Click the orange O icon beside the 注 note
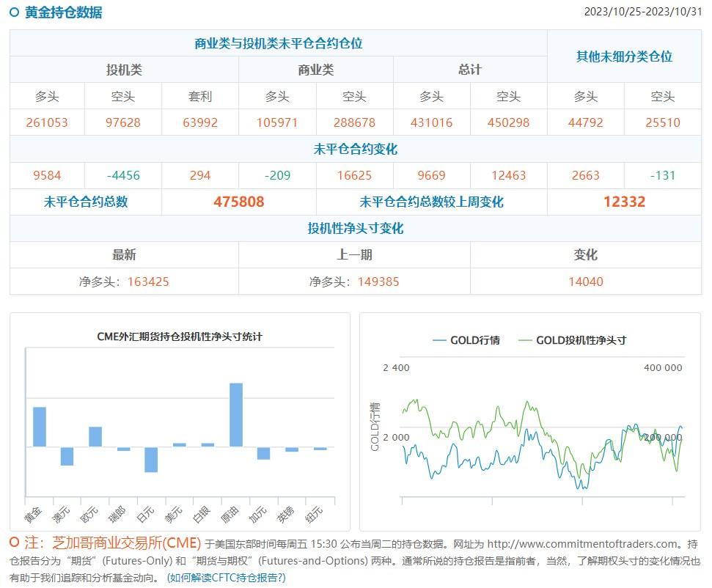 [x=13, y=543]
